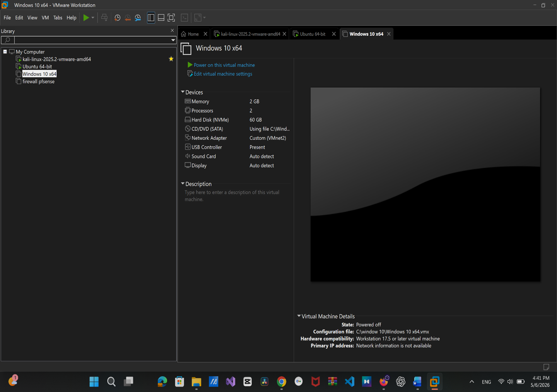Viewport: 557px width, 392px height.
Task: Click the Library search input field
Action: 92,40
